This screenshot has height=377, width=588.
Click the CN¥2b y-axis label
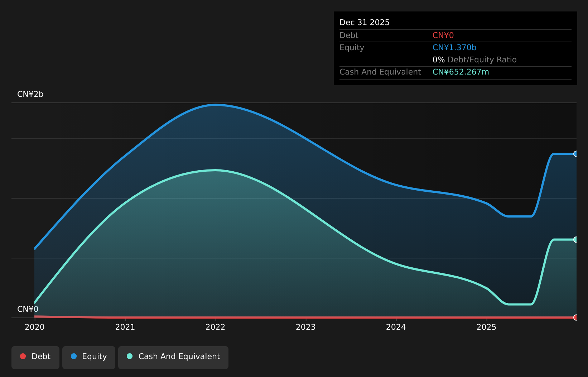point(30,94)
